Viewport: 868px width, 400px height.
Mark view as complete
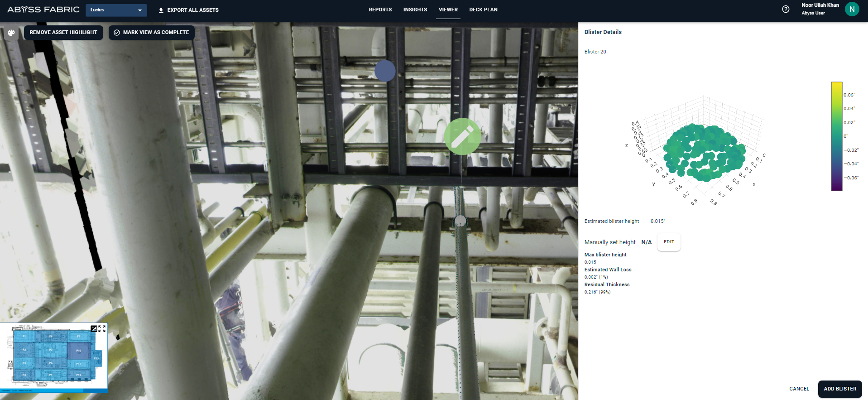[x=152, y=33]
